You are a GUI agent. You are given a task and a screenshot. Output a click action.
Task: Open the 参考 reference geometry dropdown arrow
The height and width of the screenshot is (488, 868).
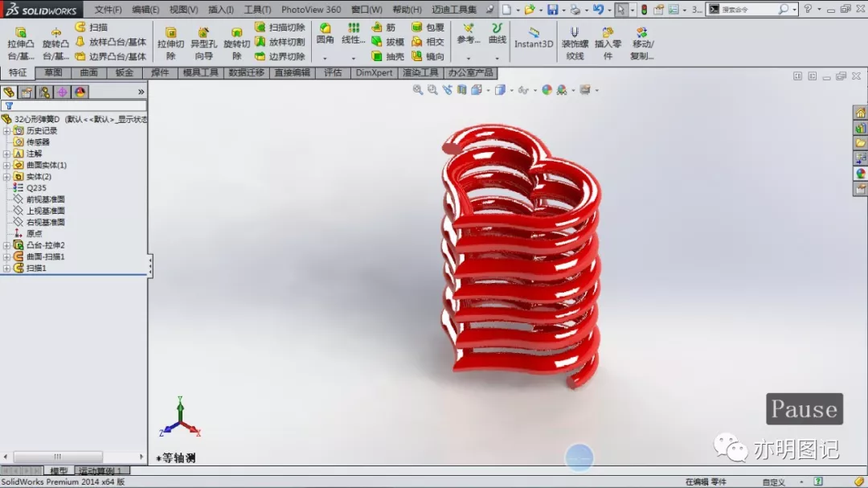[469, 58]
